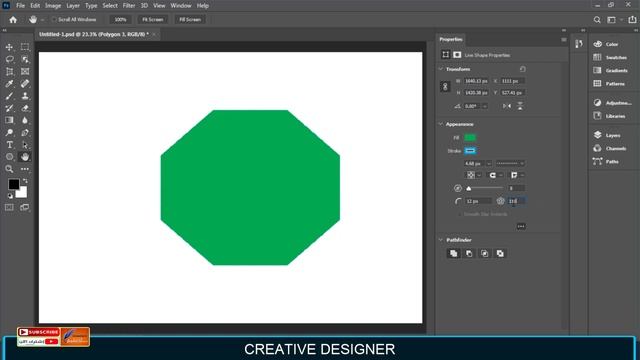Viewport: 640px width, 360px height.
Task: Select the Object Selection tool
Action: (25, 60)
